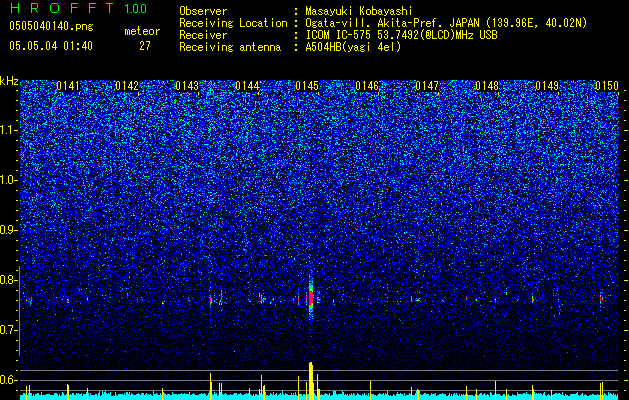Select the file name 0505040140.png
This screenshot has height=400, width=629.
pos(51,26)
